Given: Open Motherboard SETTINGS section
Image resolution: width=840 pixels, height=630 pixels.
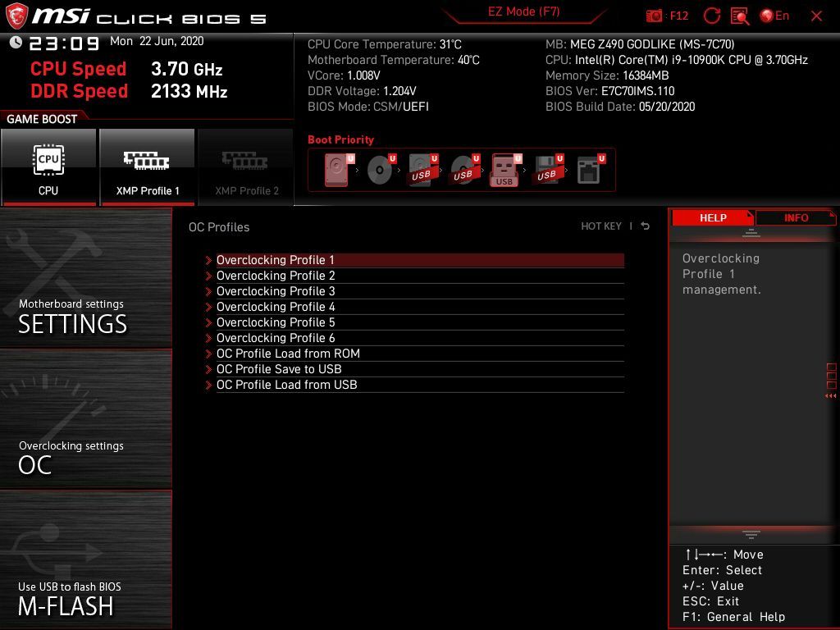Looking at the screenshot, I should [x=85, y=278].
